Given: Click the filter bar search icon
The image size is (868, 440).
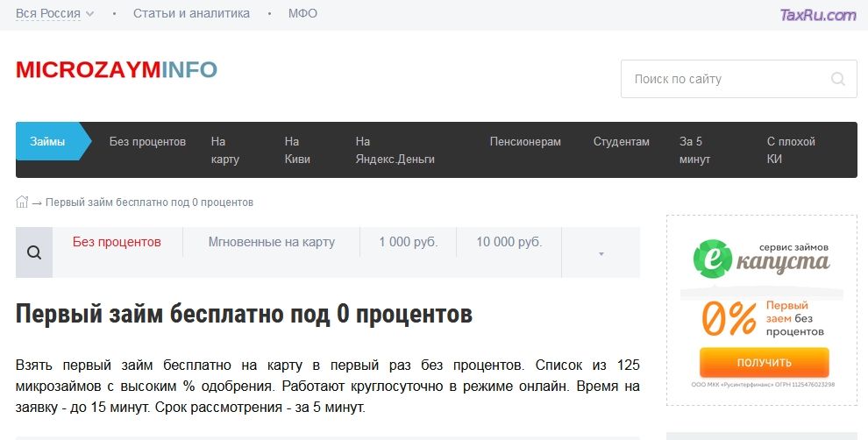Looking at the screenshot, I should [x=34, y=253].
